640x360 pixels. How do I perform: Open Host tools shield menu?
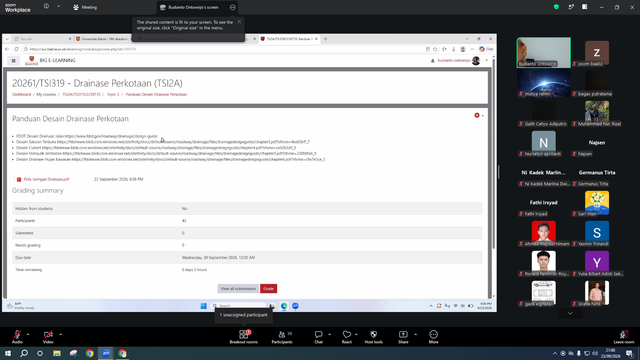373,337
